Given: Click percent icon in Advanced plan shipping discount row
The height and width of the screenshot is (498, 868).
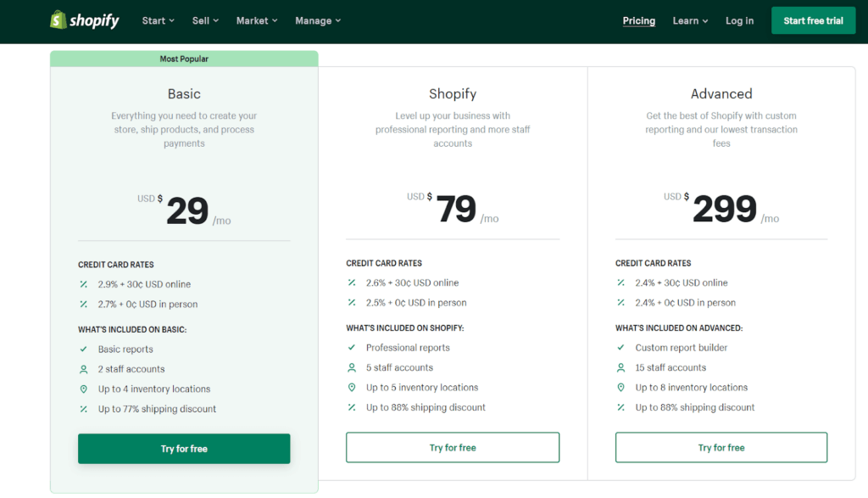Looking at the screenshot, I should tap(620, 407).
